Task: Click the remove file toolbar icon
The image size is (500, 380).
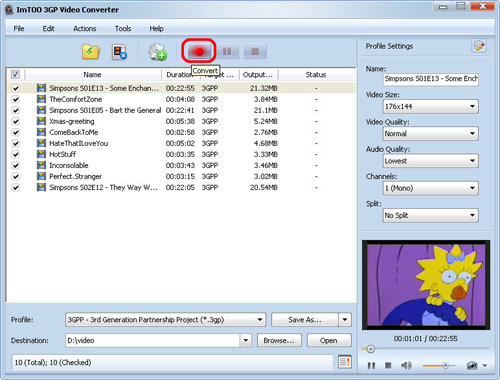Action: coord(119,52)
